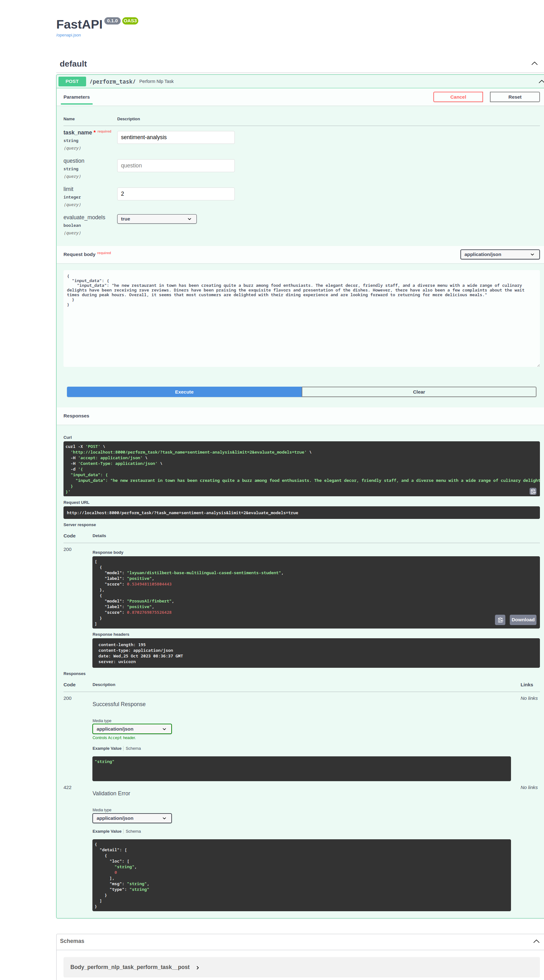This screenshot has width=544, height=980.
Task: Copy the response body to clipboard
Action: [500, 620]
